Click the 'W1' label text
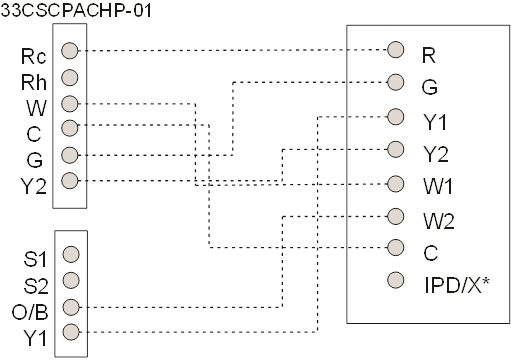This screenshot has width=511, height=360. point(438,186)
